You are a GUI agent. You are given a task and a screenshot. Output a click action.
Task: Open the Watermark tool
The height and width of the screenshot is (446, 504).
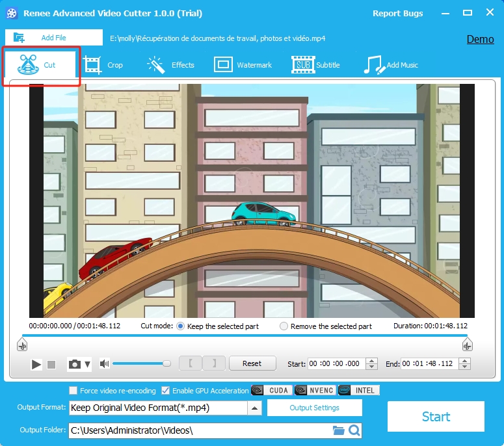[243, 65]
